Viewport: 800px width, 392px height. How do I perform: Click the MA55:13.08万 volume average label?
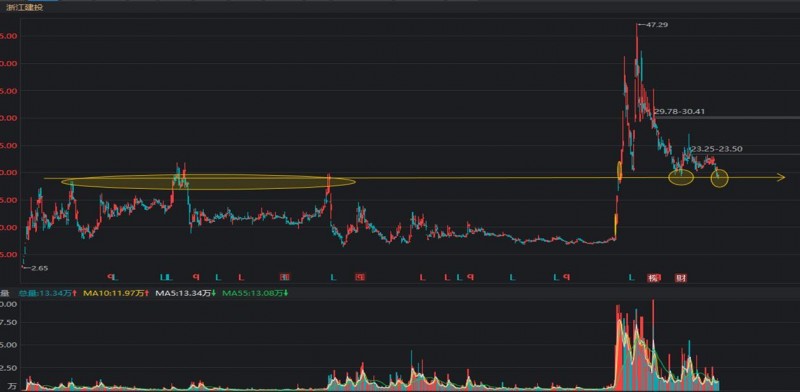pyautogui.click(x=256, y=293)
